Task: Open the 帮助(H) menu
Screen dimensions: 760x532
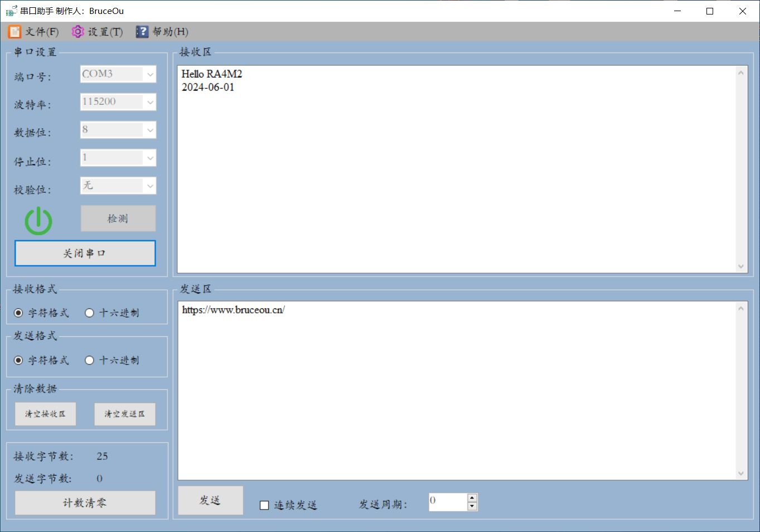Action: pos(162,32)
